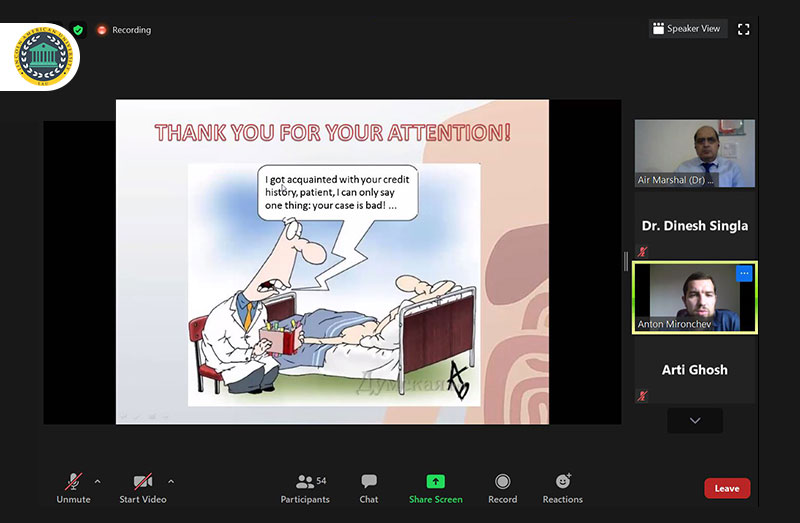Click the shared slide's cartoon image
The height and width of the screenshot is (523, 800).
(334, 285)
